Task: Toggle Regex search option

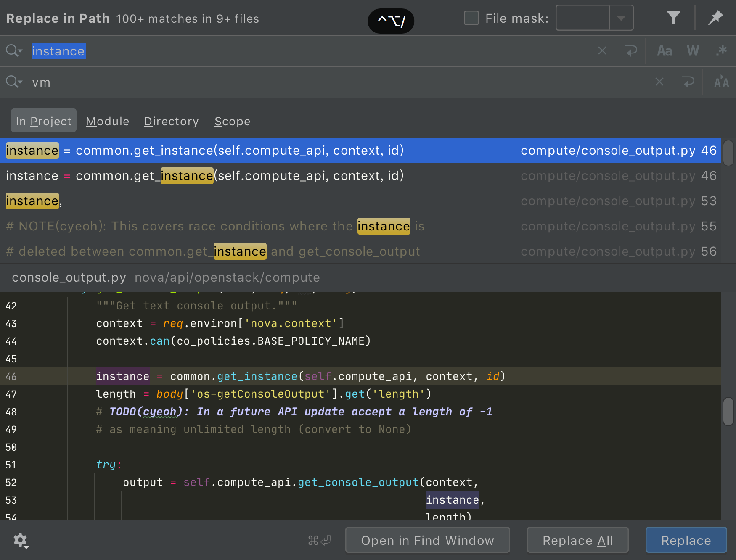Action: 721,51
